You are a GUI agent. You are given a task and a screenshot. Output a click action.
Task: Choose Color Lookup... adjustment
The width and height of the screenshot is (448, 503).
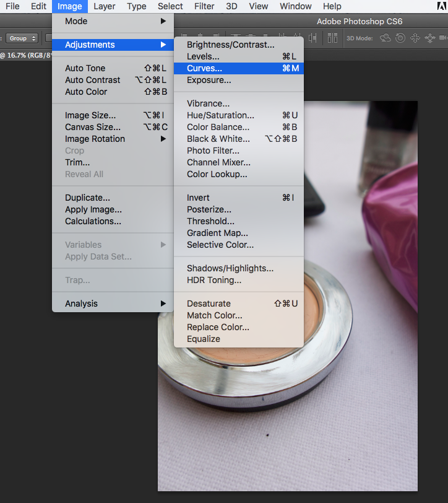(x=239, y=174)
